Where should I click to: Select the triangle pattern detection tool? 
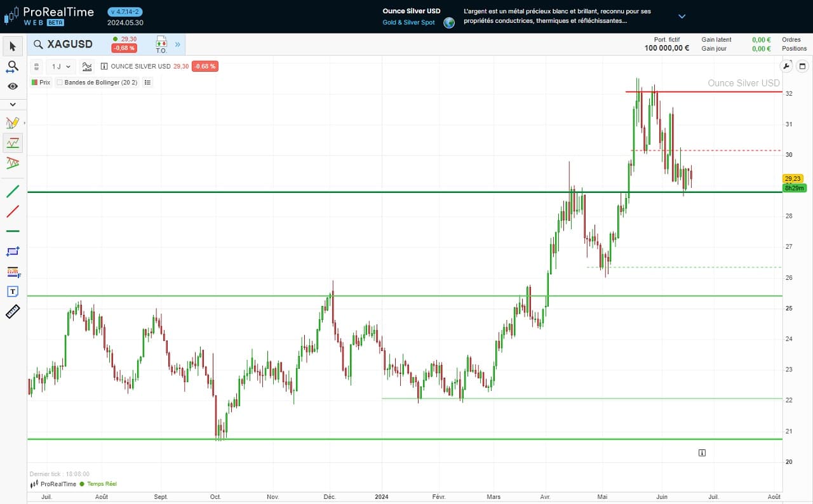(13, 163)
